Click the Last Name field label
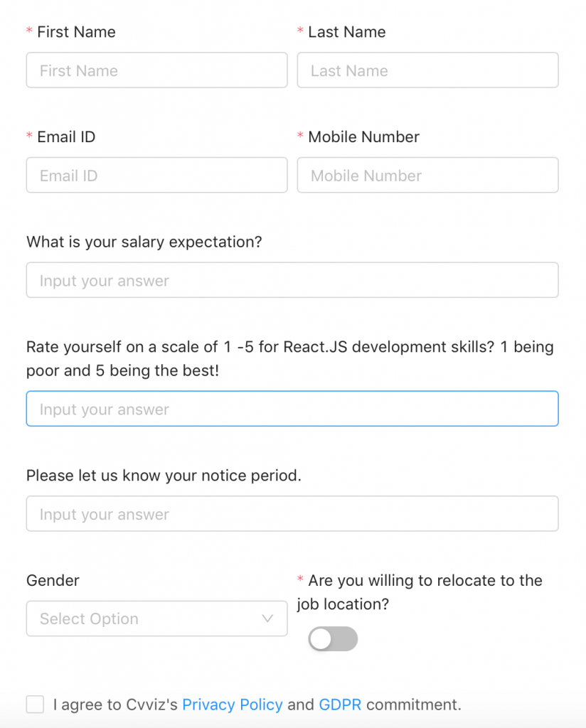This screenshot has width=586, height=728. point(347,32)
